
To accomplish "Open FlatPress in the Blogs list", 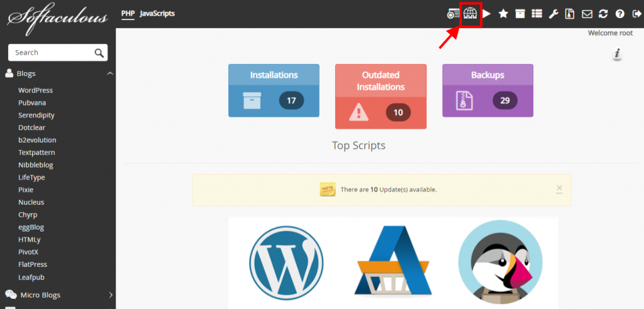I will [33, 264].
